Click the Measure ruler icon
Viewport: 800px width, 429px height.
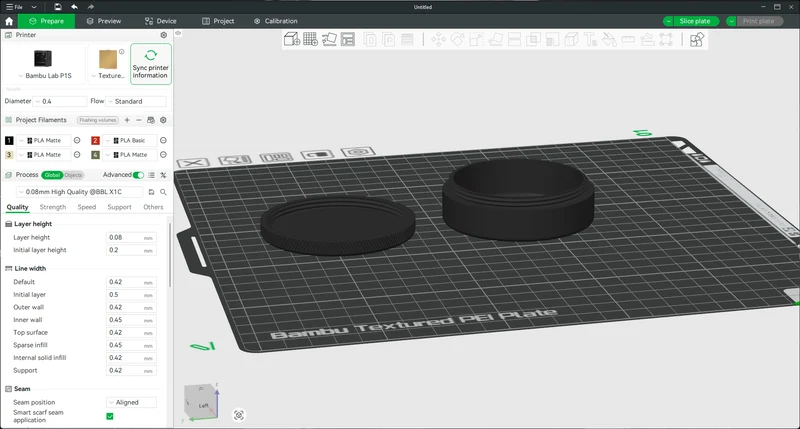point(628,39)
